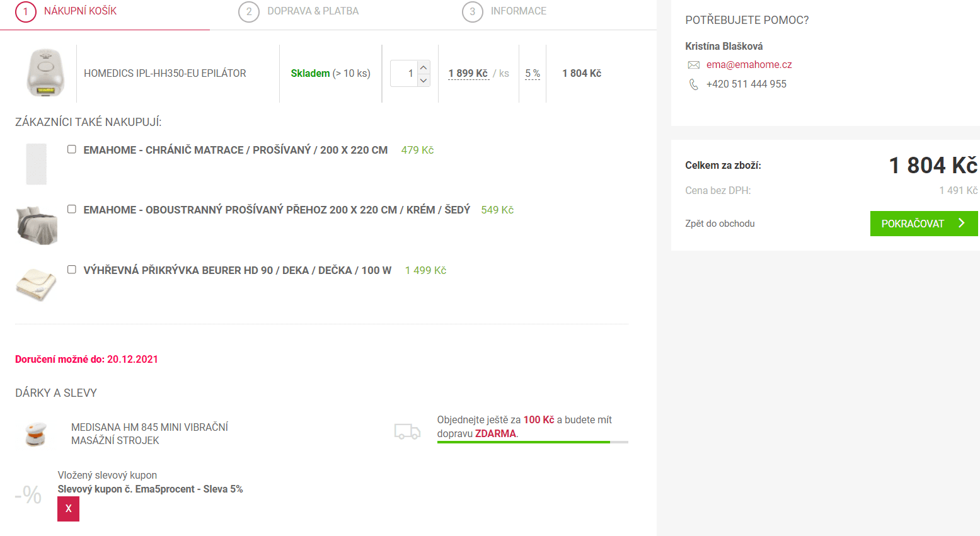Open the ema@emahome.cz email link
980x536 pixels.
coord(749,65)
